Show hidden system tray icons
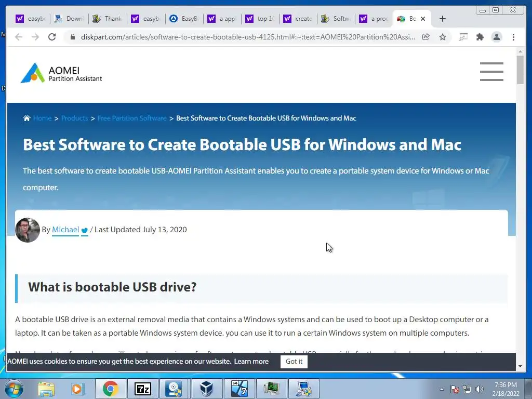The image size is (532, 399). tap(442, 390)
